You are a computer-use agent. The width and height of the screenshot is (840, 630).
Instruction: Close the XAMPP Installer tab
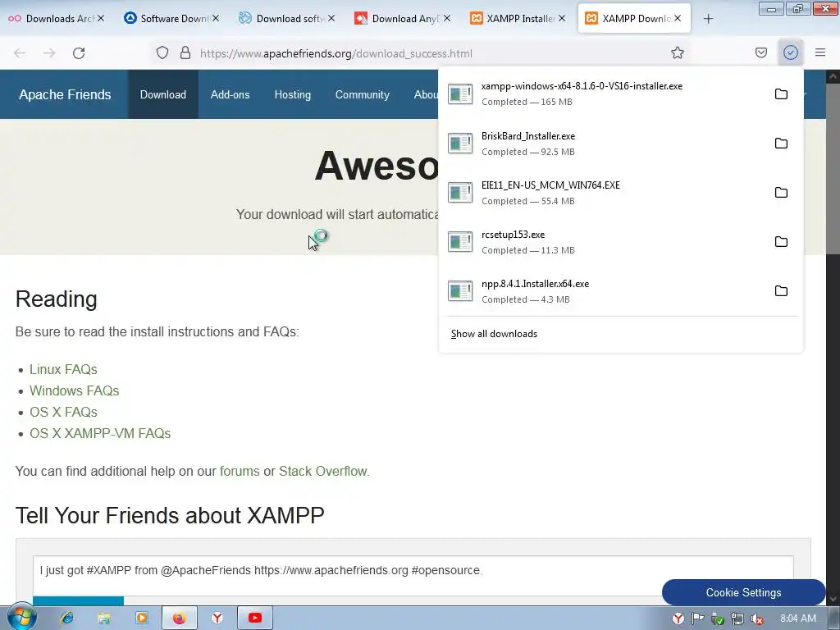pyautogui.click(x=561, y=18)
